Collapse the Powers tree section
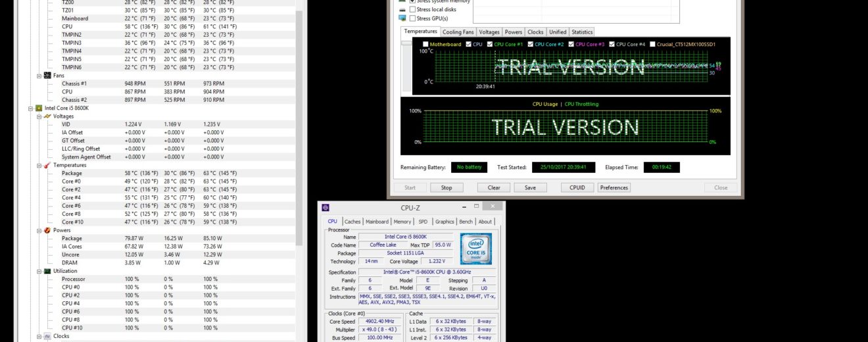868x342 pixels. (x=39, y=230)
